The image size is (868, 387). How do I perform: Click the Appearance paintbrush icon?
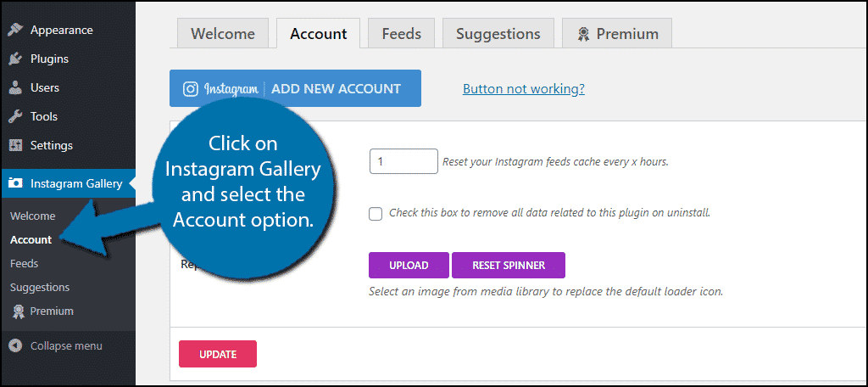(x=15, y=30)
